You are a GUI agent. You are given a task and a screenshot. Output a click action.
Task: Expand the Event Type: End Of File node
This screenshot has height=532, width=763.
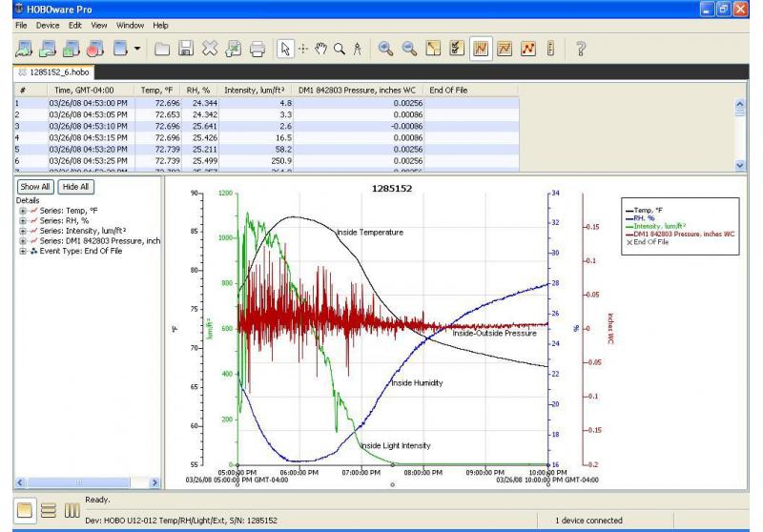(x=22, y=251)
